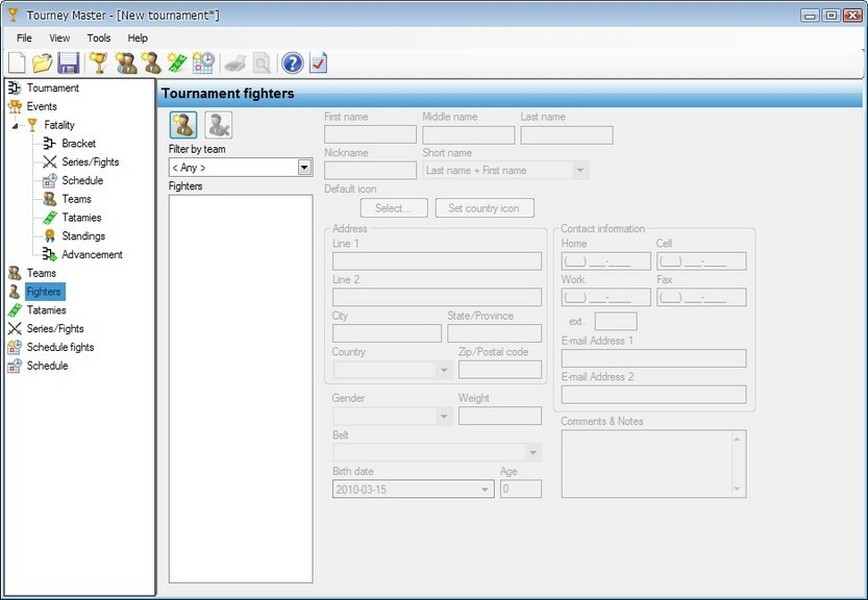This screenshot has width=868, height=600.
Task: Click the Select... default icon button
Action: pos(394,208)
